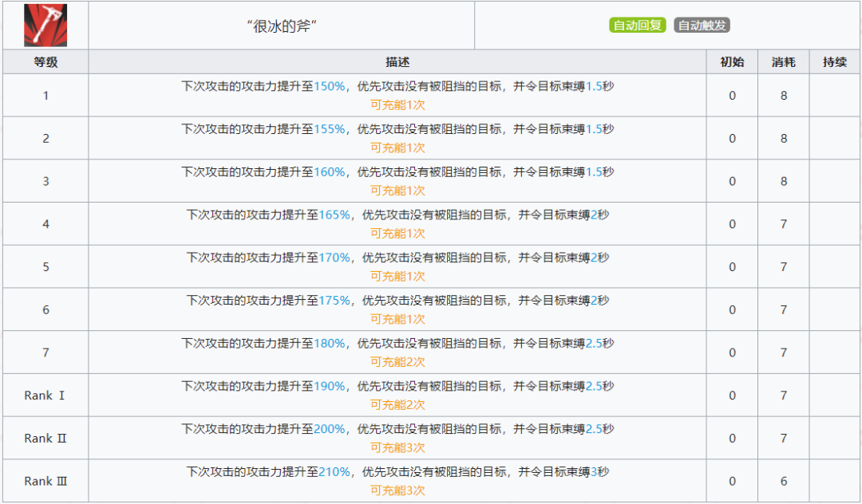862x504 pixels.
Task: Select the Rank III row label
Action: point(45,481)
